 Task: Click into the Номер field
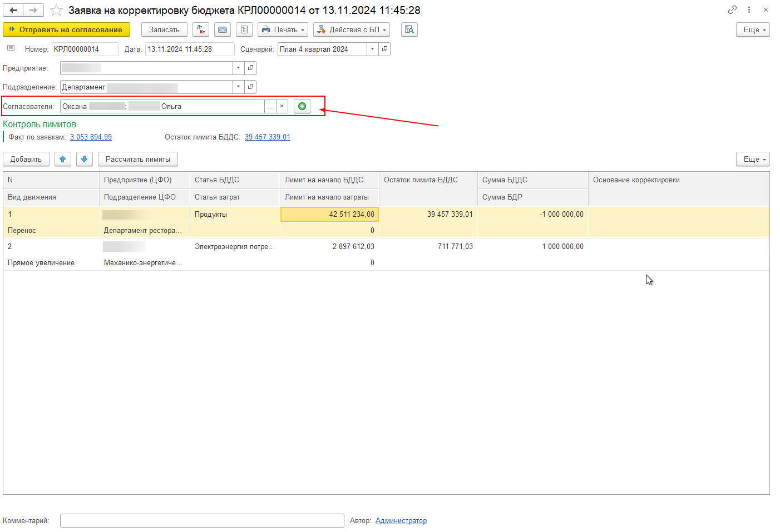point(85,49)
